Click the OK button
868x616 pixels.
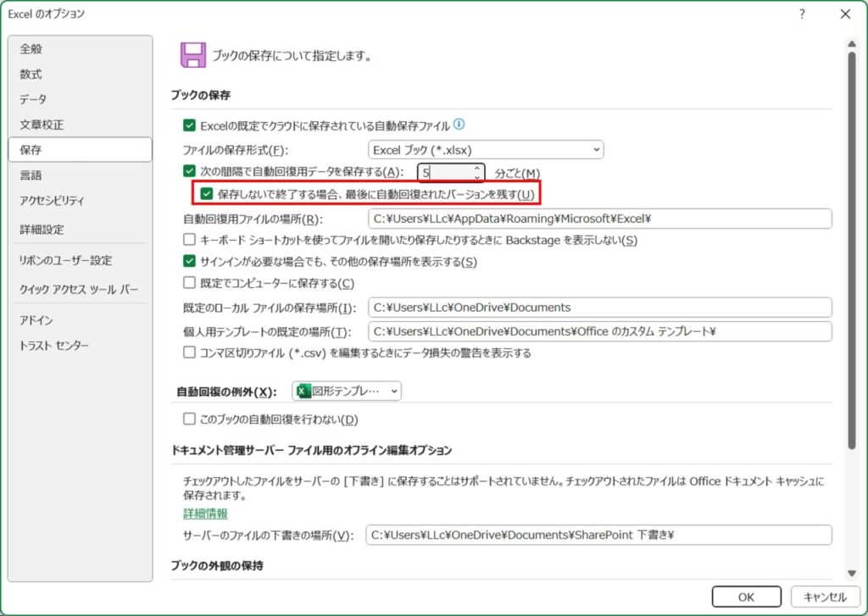click(746, 597)
